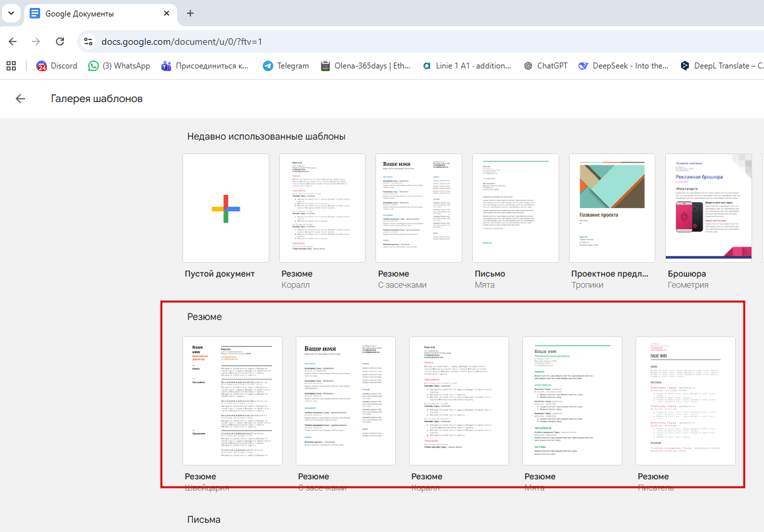764x532 pixels.
Task: Open the Резюме Швейцария template thumbnail
Action: [232, 401]
